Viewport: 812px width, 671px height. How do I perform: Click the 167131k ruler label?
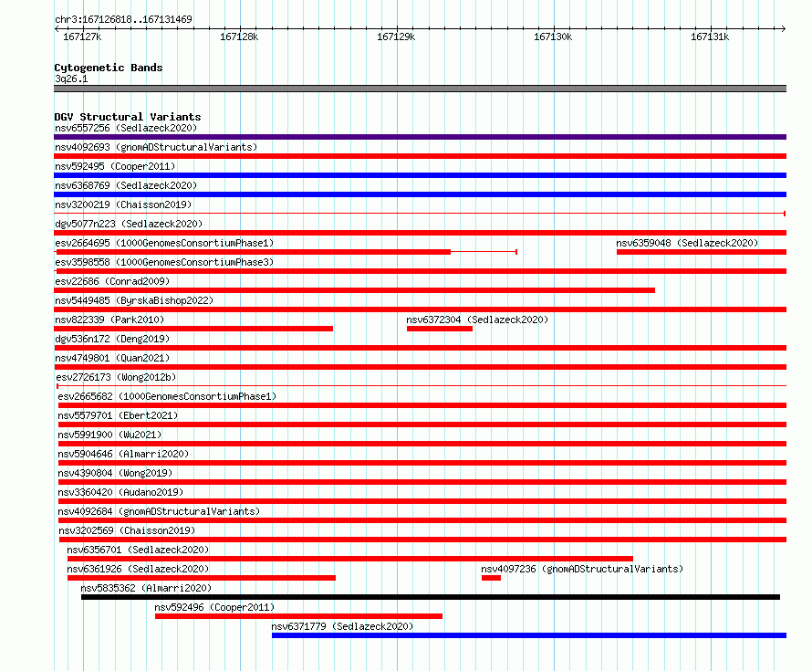[x=710, y=37]
